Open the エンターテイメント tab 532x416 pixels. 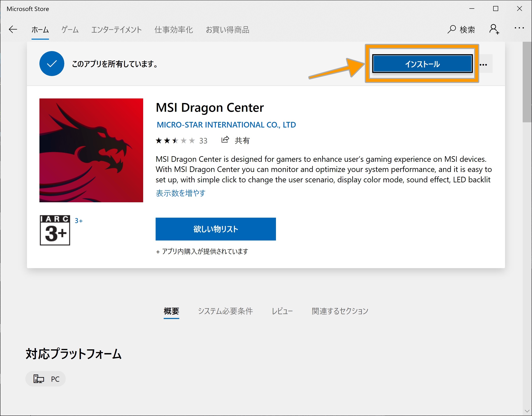tap(116, 30)
